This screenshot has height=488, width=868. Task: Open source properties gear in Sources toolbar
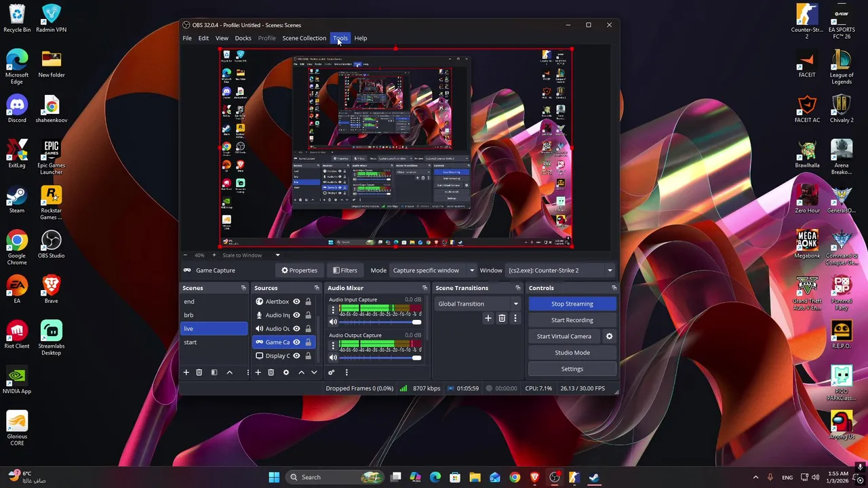(x=286, y=372)
